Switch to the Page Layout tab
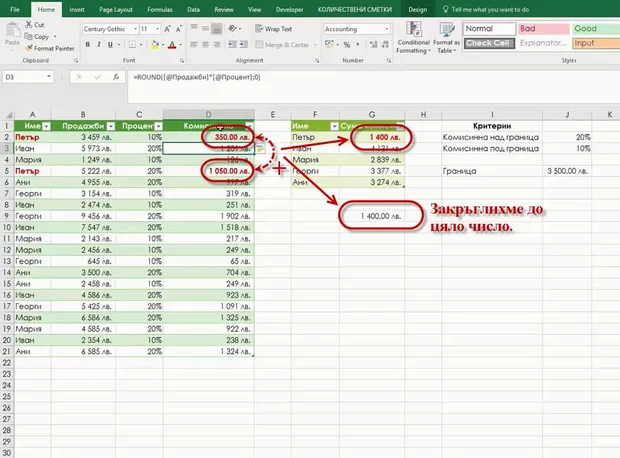Viewport: 620px width, 458px height. click(115, 9)
